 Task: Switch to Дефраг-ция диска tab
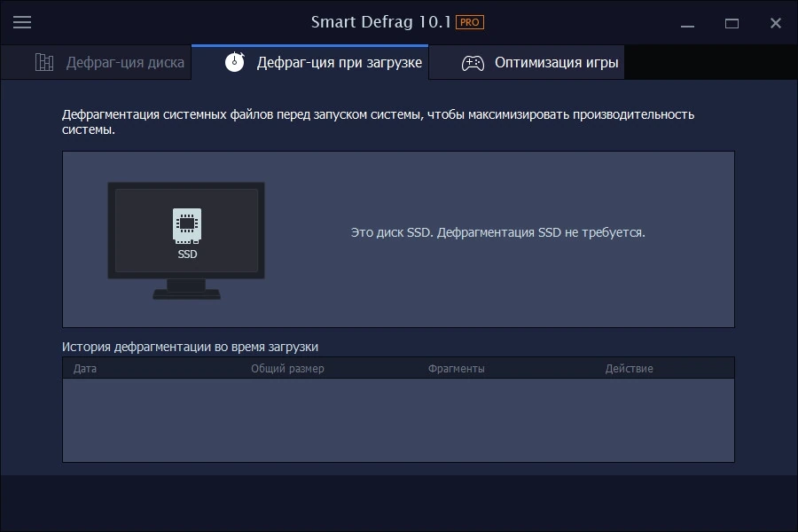[96, 63]
